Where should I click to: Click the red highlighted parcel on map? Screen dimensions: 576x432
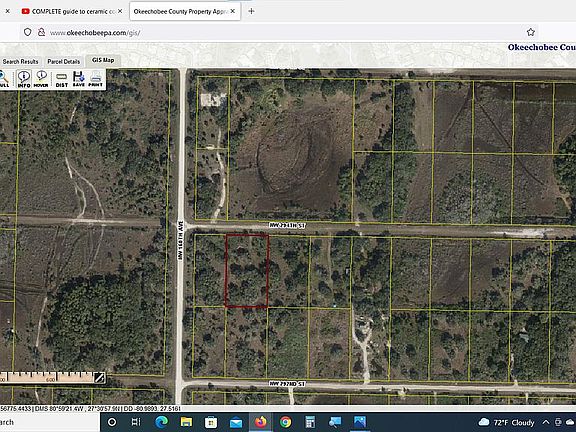247,270
